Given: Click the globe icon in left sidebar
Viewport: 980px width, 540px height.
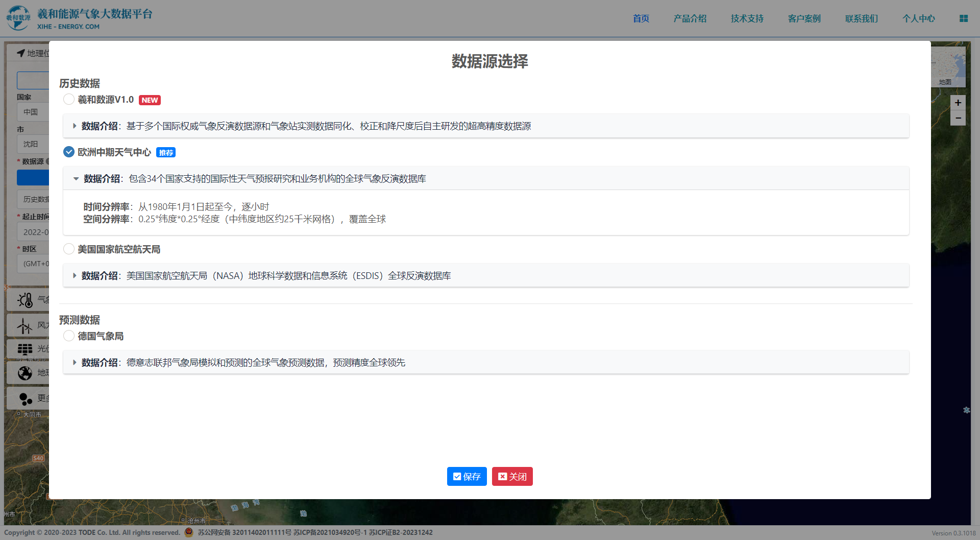Looking at the screenshot, I should tap(24, 373).
